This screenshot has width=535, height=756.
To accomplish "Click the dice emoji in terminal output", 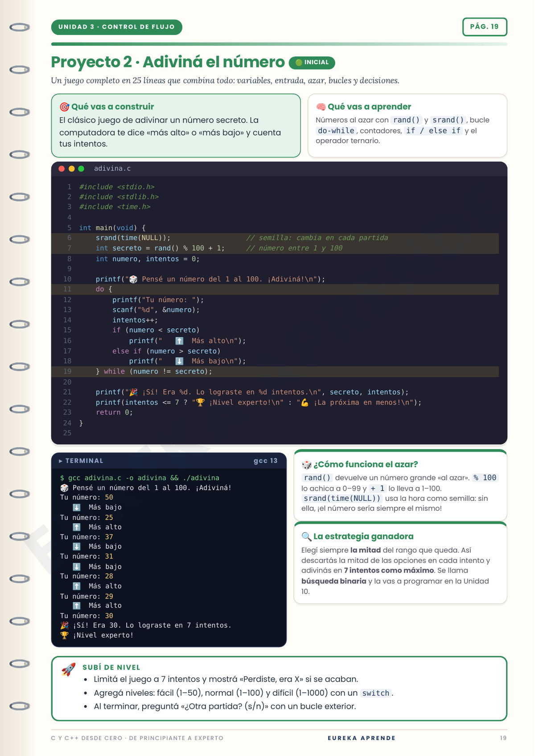I will click(65, 488).
